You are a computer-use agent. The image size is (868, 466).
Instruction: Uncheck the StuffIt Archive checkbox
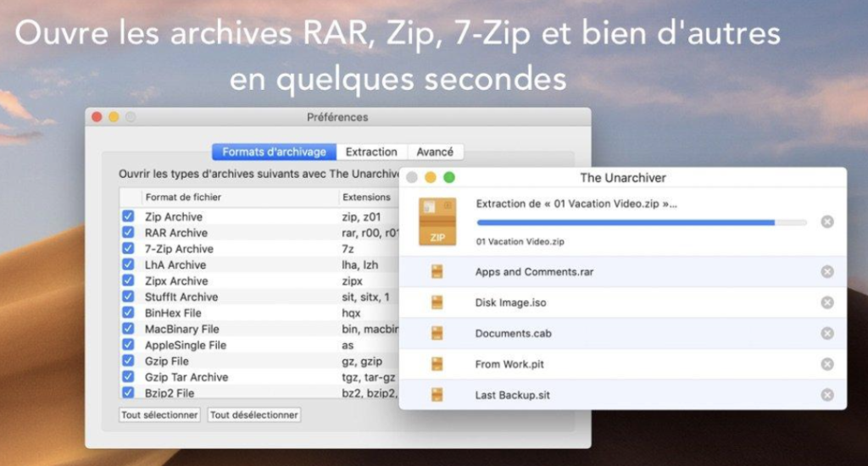point(128,297)
